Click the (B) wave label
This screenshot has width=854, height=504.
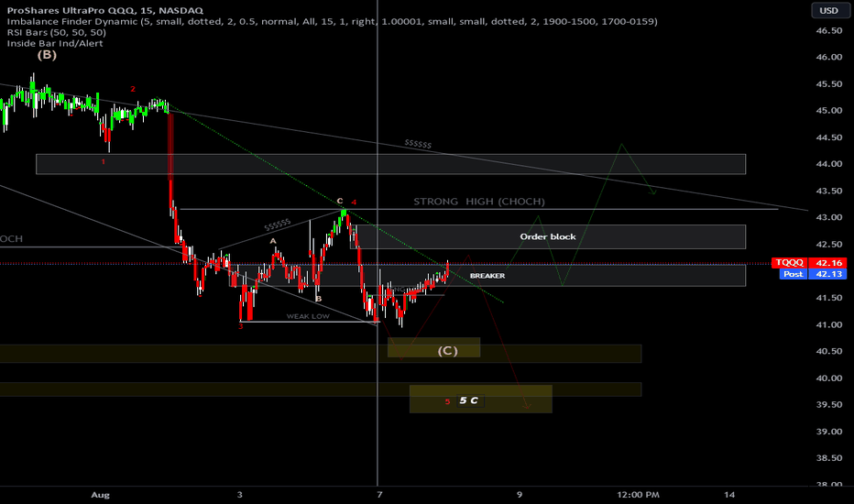point(47,54)
